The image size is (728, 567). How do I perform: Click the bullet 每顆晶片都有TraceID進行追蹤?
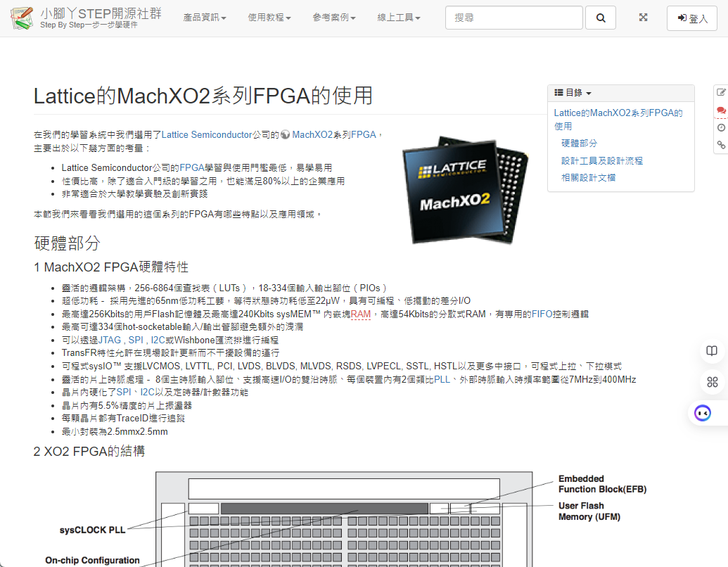[124, 419]
